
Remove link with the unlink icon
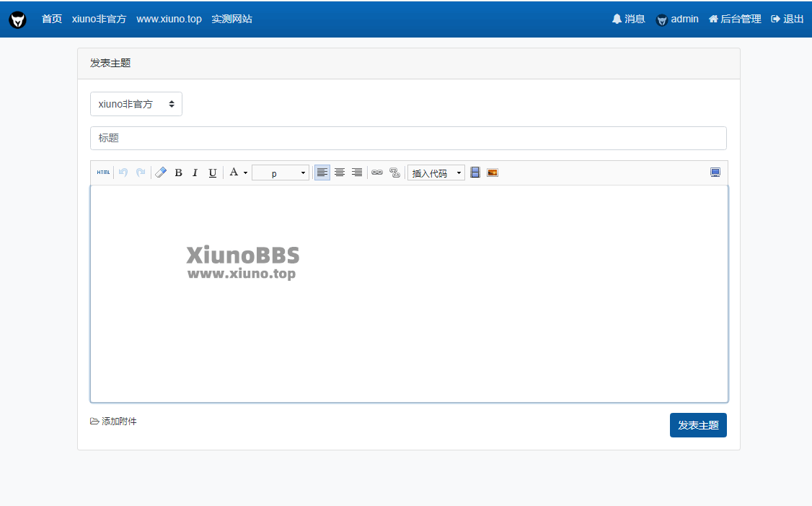point(394,173)
